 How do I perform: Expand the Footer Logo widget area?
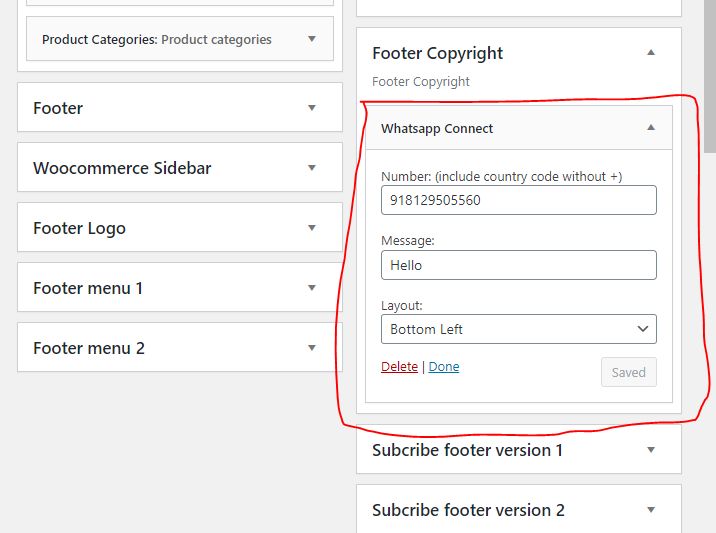(312, 228)
